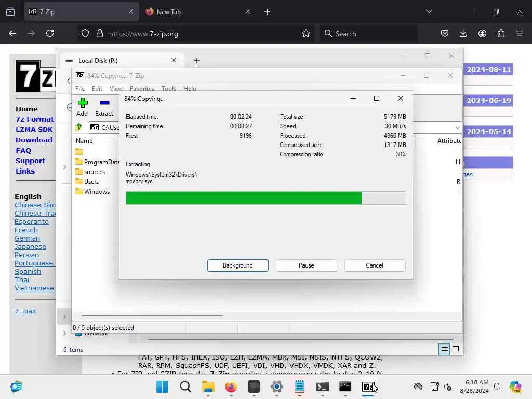Screen dimensions: 532x399
Task: Send the copy operation to Background
Action: 238,265
